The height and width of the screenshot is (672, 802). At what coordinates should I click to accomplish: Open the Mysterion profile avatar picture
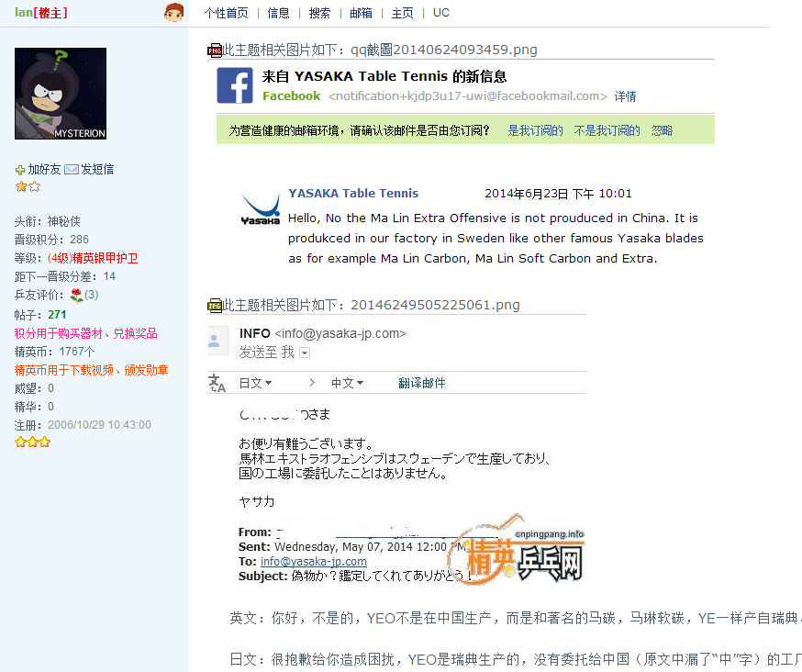pyautogui.click(x=61, y=94)
